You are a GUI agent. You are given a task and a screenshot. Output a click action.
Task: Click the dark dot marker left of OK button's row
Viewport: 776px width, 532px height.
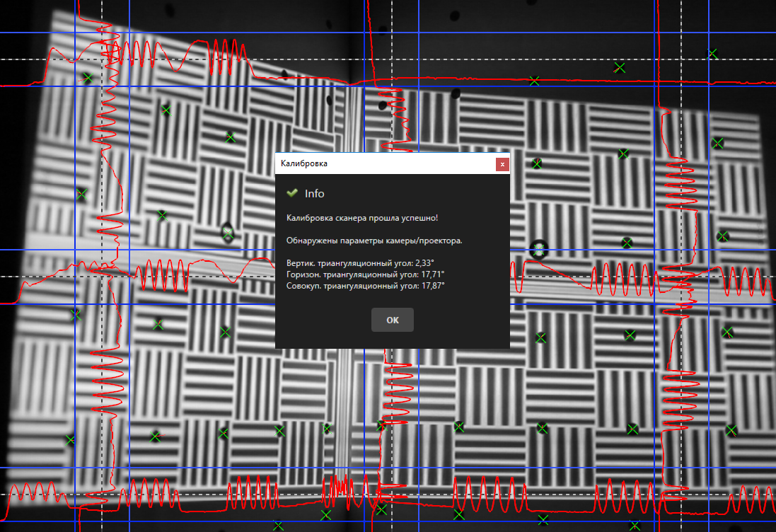[225, 331]
